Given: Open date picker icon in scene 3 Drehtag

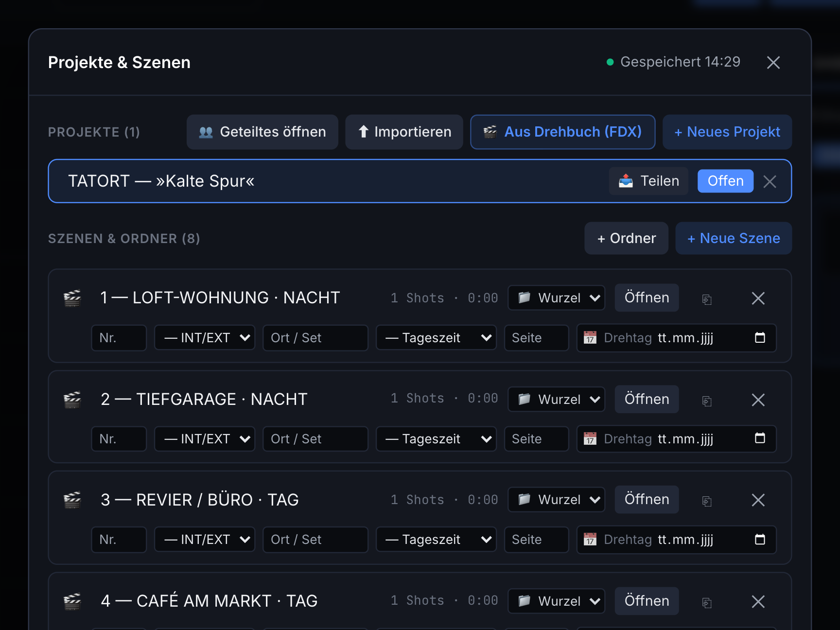Looking at the screenshot, I should [760, 540].
